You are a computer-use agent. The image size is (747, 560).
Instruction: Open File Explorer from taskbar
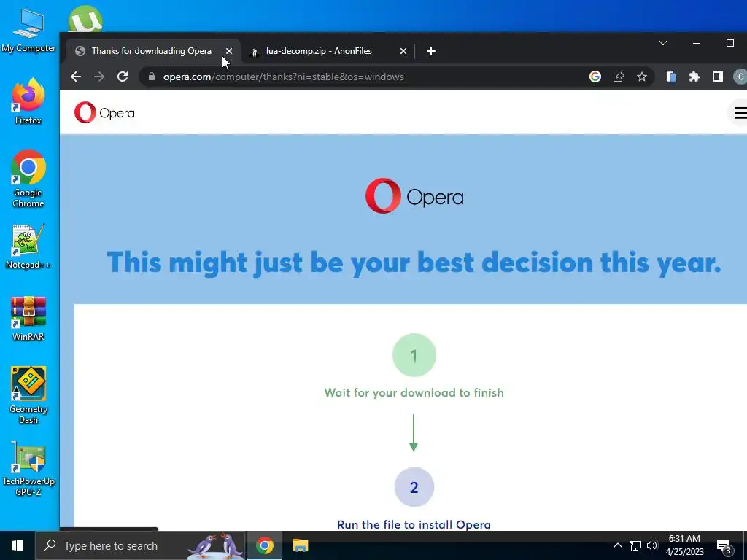pyautogui.click(x=300, y=545)
